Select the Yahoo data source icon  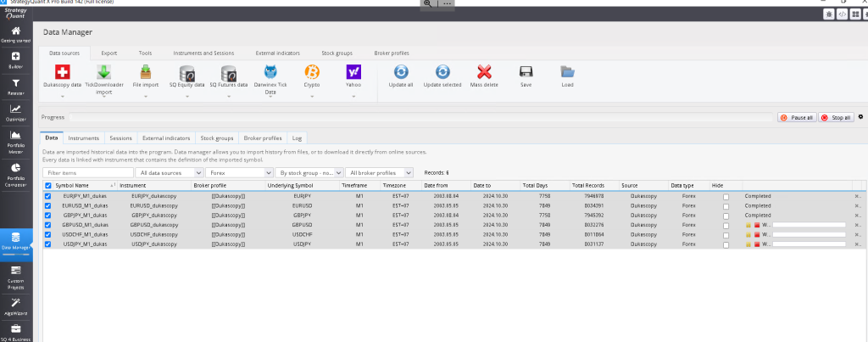(353, 72)
